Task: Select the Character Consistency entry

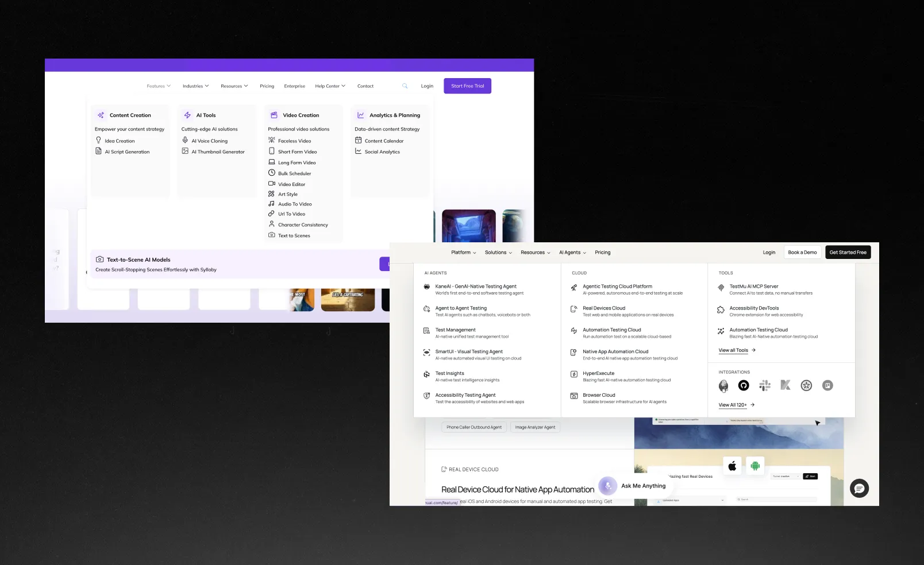Action: (298, 225)
